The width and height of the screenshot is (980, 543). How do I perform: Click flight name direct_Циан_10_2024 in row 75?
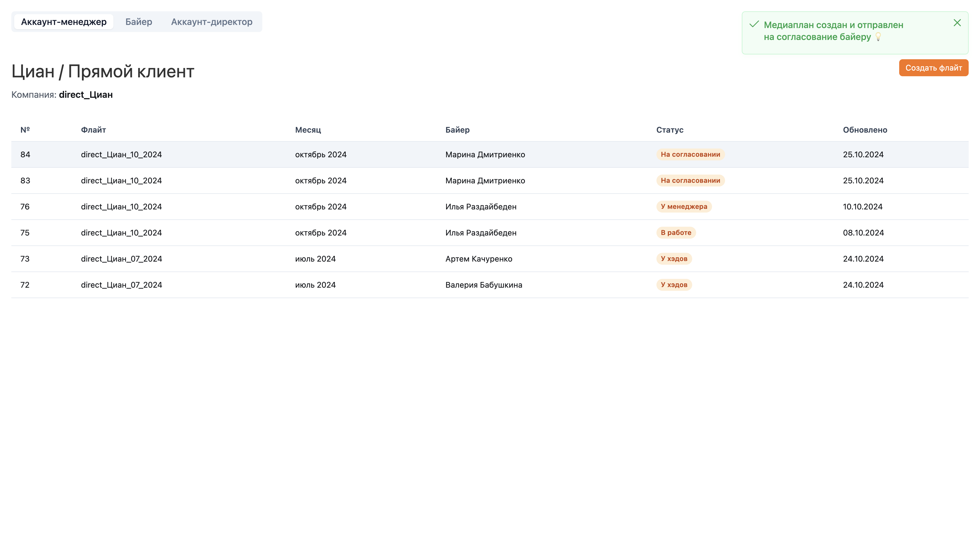(121, 233)
